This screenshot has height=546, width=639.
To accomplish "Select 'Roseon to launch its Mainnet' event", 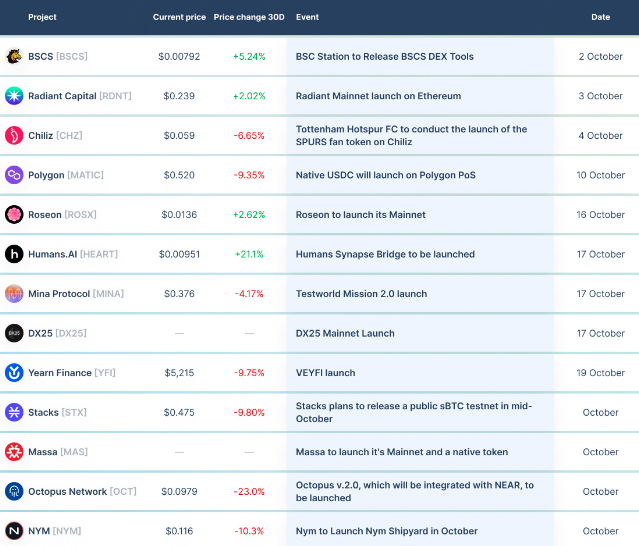I will pyautogui.click(x=361, y=214).
